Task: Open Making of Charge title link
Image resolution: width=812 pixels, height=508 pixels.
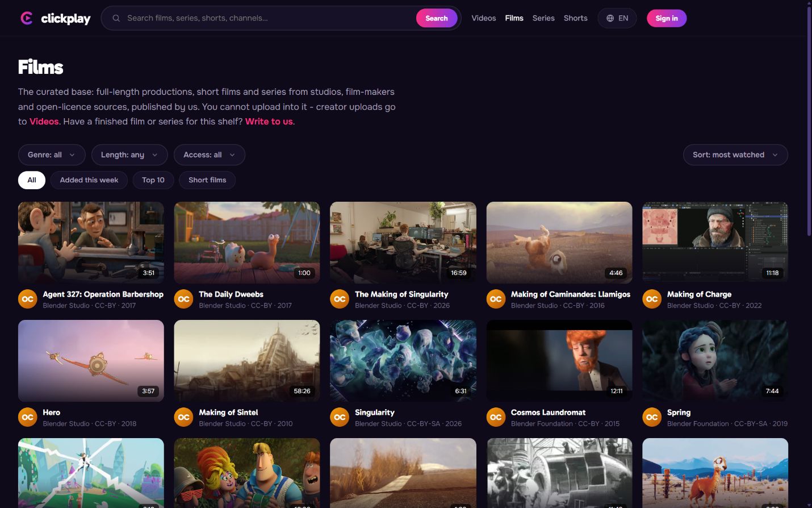Action: tap(700, 294)
